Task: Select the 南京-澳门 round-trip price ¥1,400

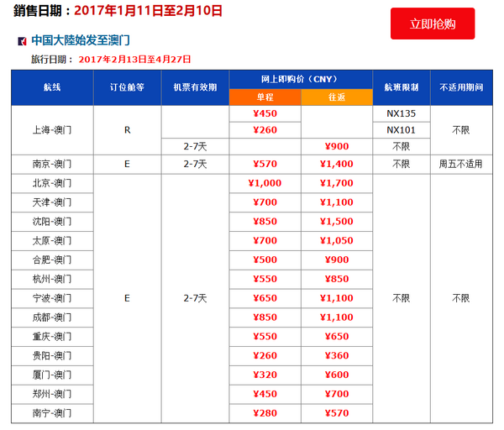Action: point(337,164)
